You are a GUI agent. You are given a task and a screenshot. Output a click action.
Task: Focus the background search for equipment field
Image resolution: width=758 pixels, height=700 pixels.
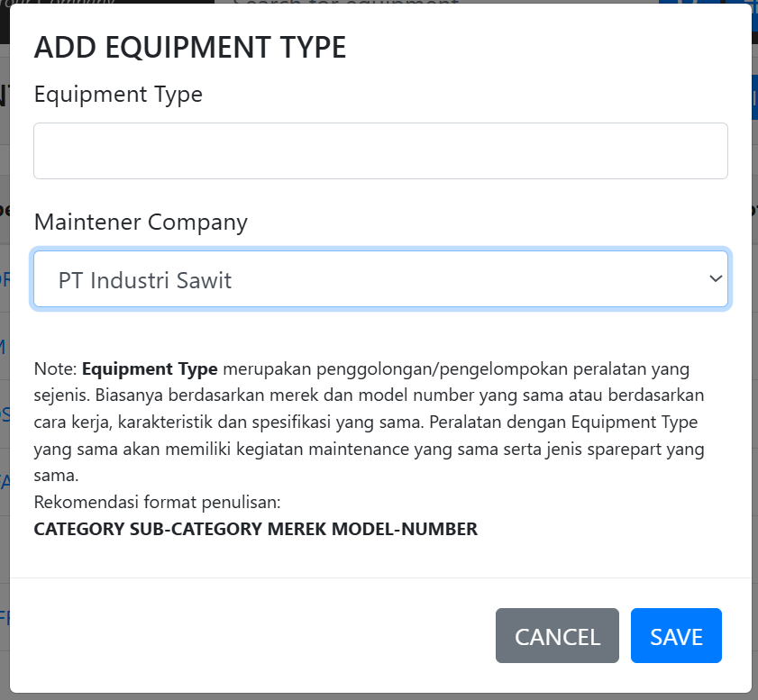coord(361,5)
